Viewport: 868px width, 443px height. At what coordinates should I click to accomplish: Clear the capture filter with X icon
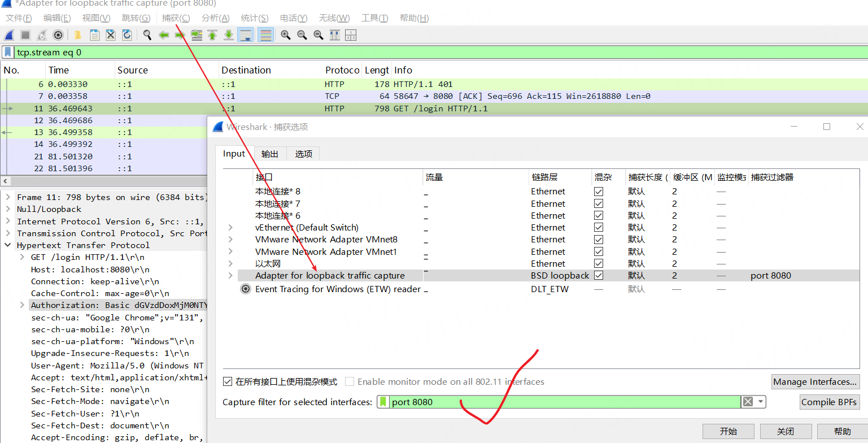(x=748, y=402)
